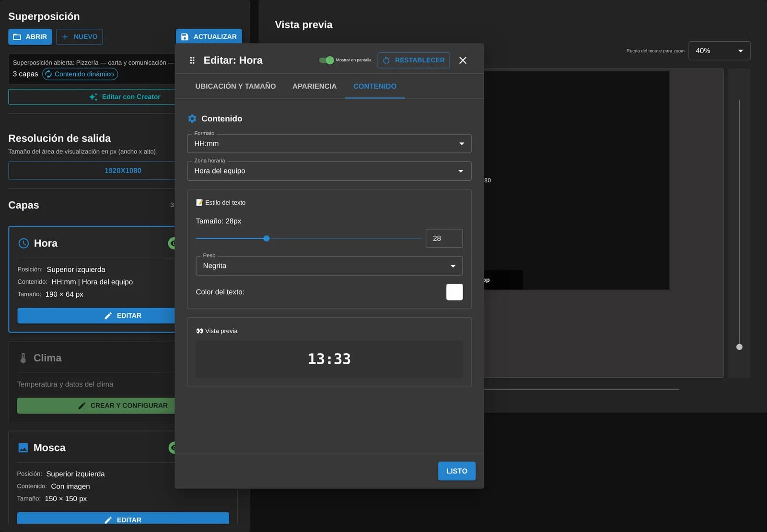Open the Peso dropdown showing Negrita

329,266
